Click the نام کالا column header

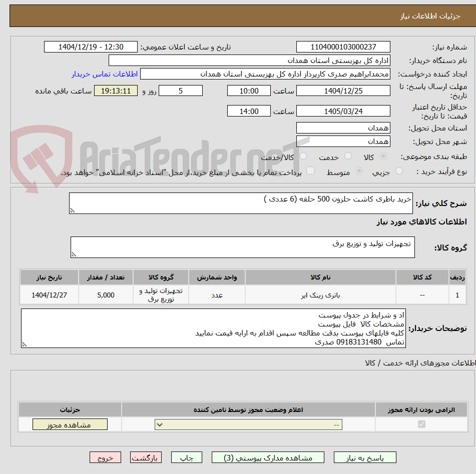tap(320, 277)
